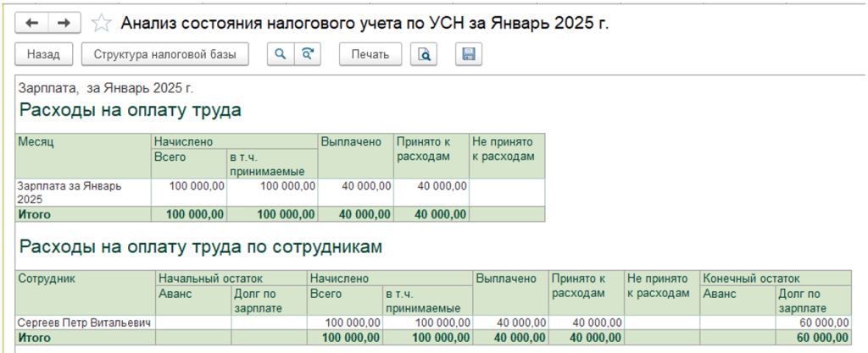Click subtitle Зарплата, за Январь 2025 г.
The width and height of the screenshot is (868, 353).
(106, 88)
